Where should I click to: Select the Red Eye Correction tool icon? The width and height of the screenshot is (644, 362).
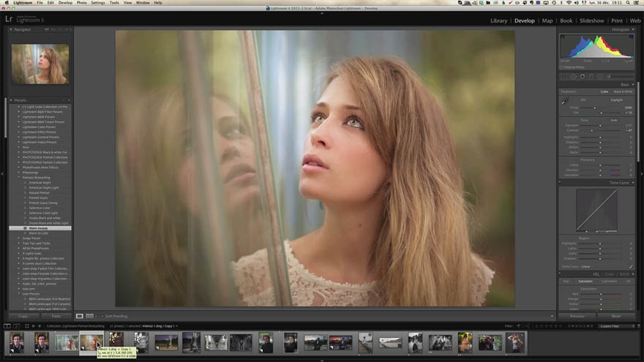click(583, 76)
